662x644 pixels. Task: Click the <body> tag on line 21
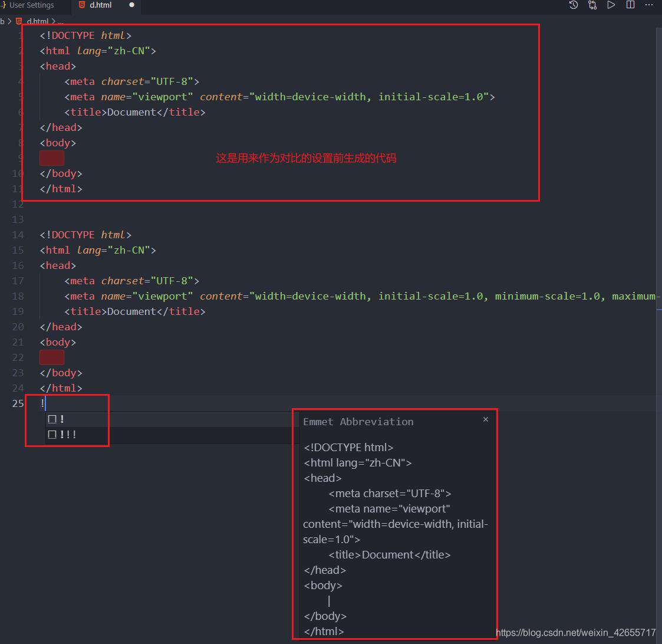[x=58, y=342]
